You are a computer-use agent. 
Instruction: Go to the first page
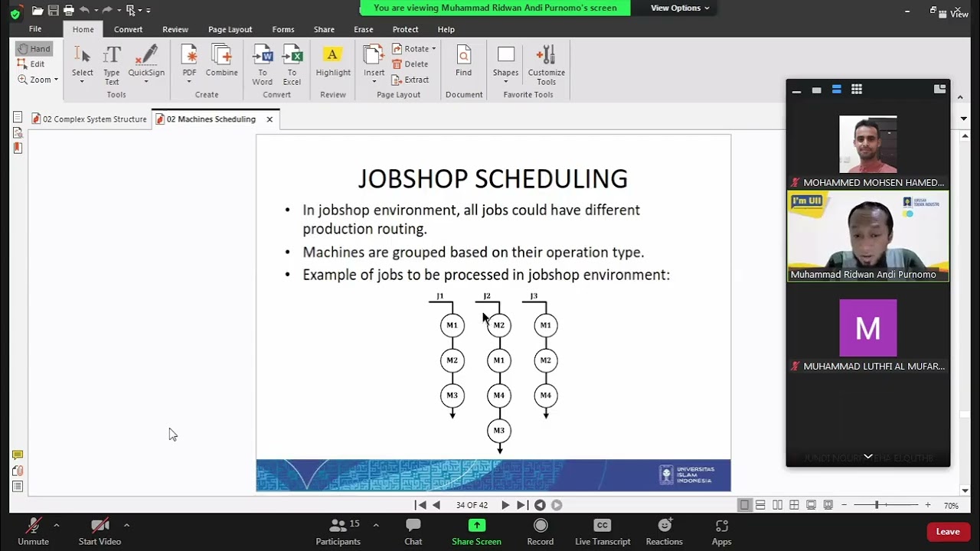pos(420,505)
